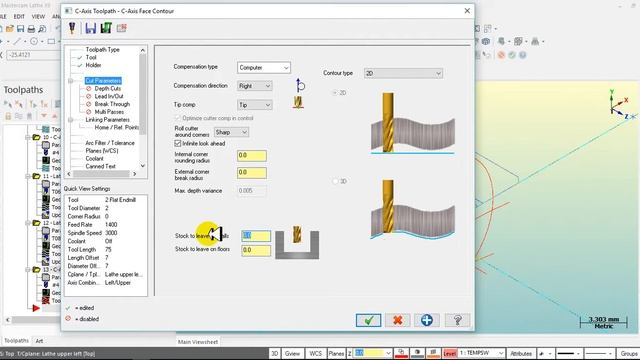
Task: Toggle the Infinite look ahead checkbox
Action: pyautogui.click(x=178, y=143)
